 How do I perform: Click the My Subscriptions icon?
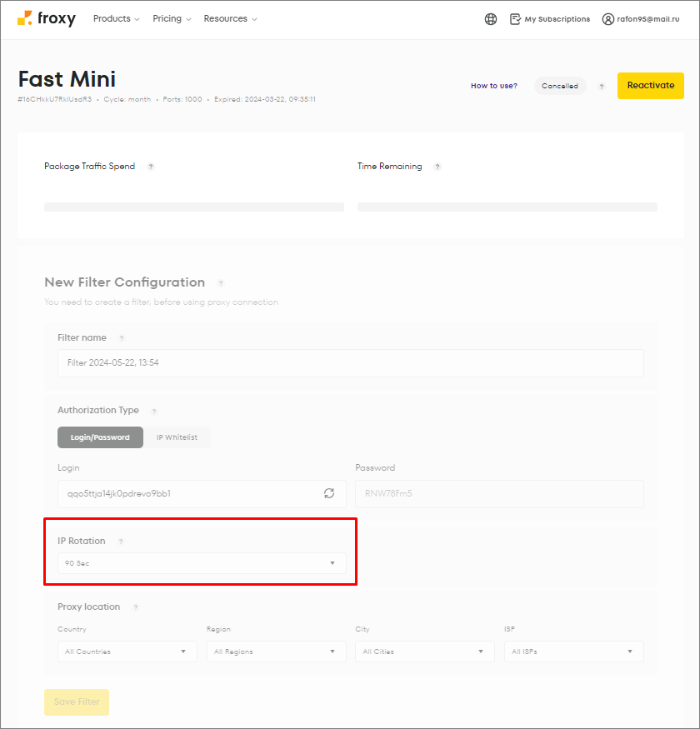[515, 18]
